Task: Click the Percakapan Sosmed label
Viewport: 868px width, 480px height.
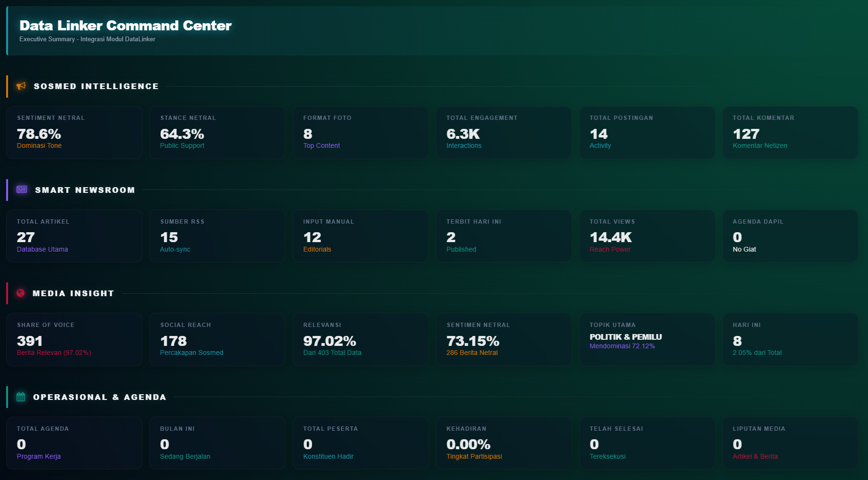Action: pos(192,353)
